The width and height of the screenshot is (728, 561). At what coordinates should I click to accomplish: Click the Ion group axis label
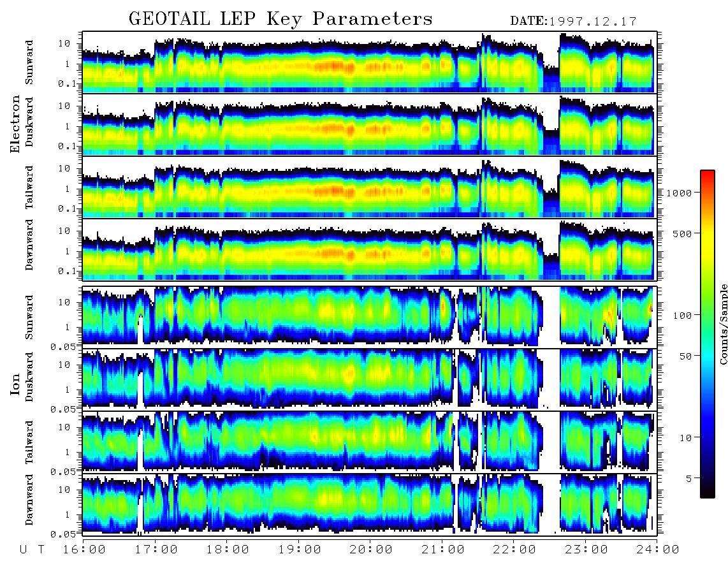click(15, 384)
